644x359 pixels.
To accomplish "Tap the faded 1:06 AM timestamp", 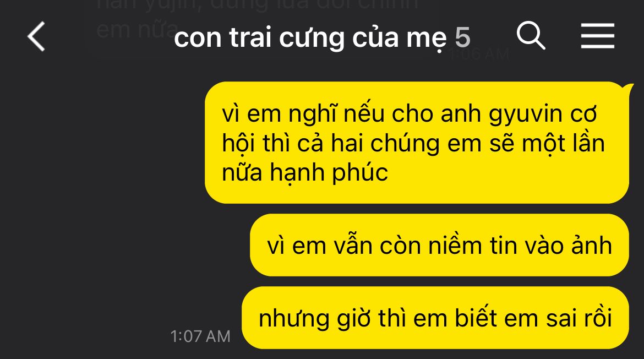I will 479,54.
